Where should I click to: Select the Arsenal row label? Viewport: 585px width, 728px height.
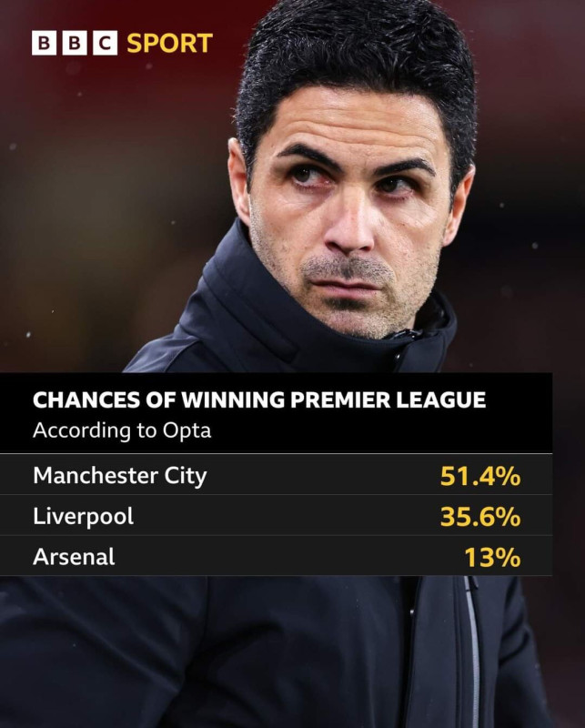pyautogui.click(x=74, y=557)
